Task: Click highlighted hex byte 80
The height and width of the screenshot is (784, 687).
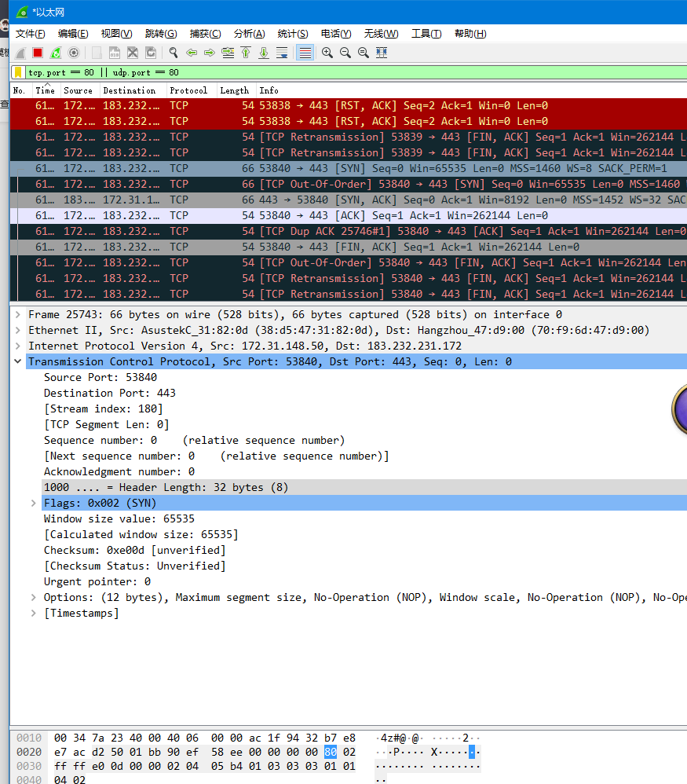Action: [331, 752]
